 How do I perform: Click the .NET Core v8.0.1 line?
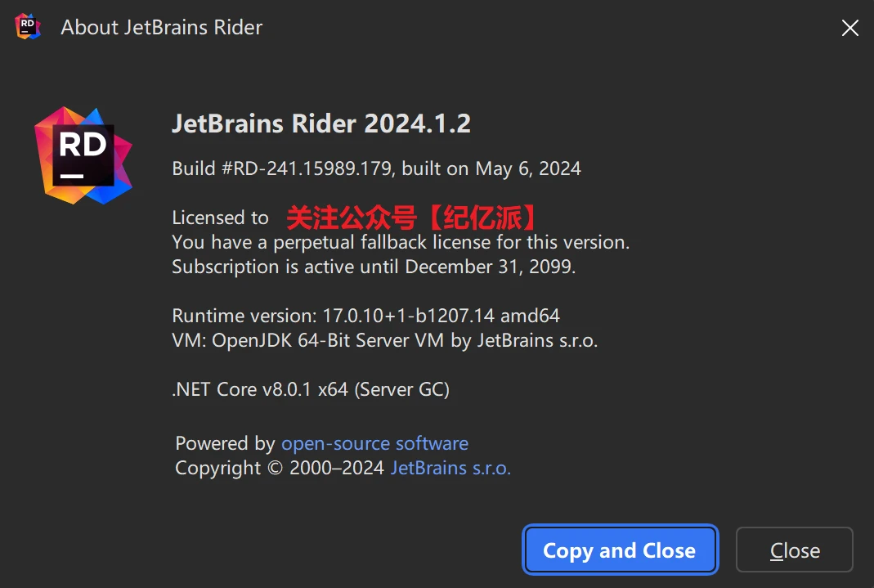click(x=311, y=389)
